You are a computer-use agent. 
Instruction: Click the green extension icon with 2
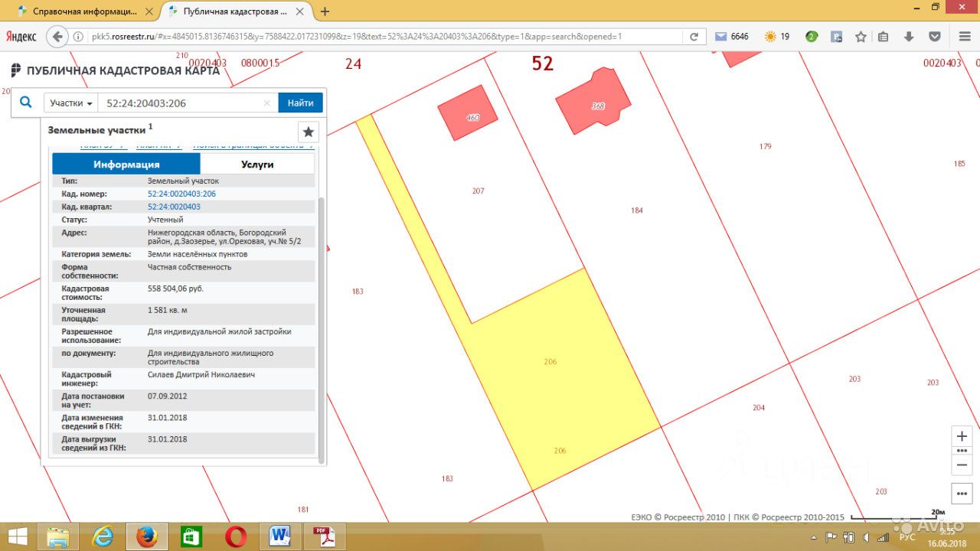click(x=812, y=37)
